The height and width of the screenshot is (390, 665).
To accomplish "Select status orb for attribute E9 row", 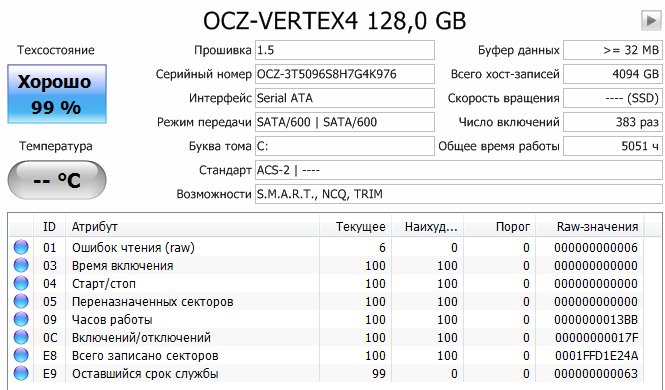I will click(x=21, y=373).
